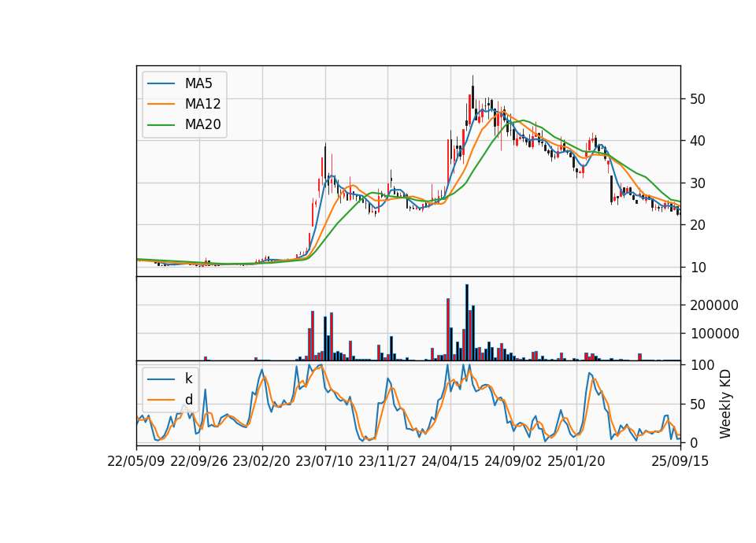Viewport: 756px width, 543px height.
Task: Click the MA12 legend entry
Action: point(184,104)
